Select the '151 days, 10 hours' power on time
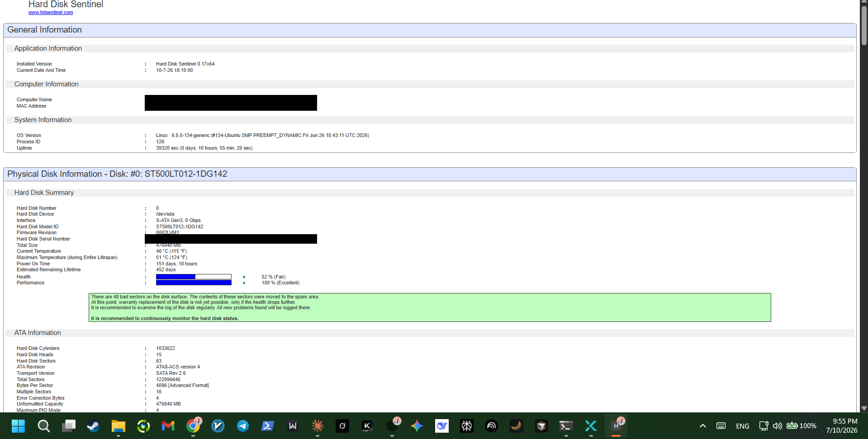 point(177,264)
